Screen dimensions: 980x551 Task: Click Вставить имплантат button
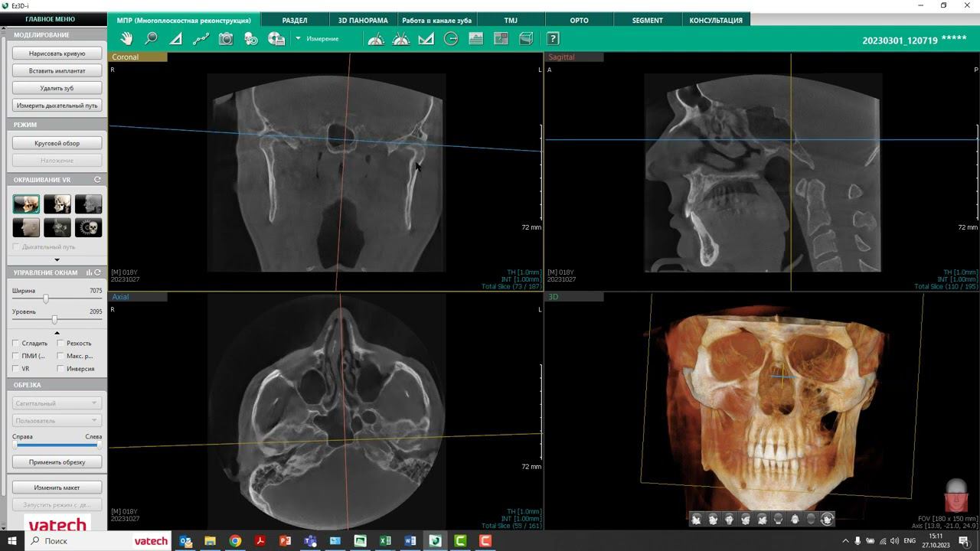pos(57,70)
